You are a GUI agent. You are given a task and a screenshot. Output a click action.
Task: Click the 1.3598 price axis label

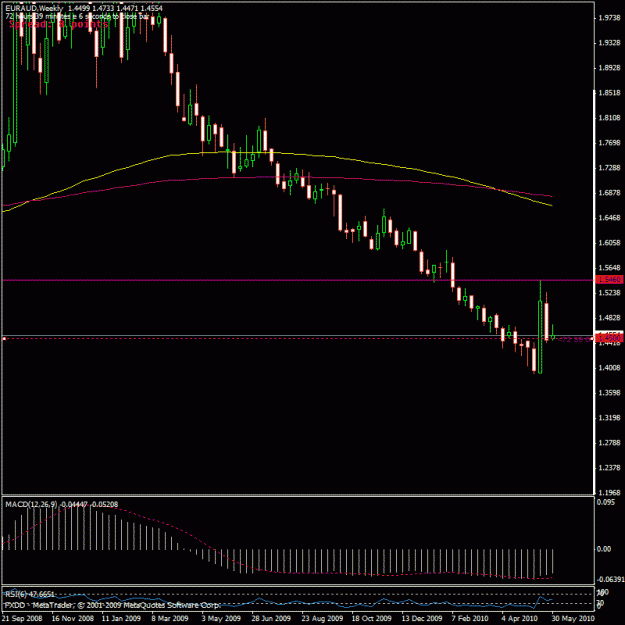(610, 393)
